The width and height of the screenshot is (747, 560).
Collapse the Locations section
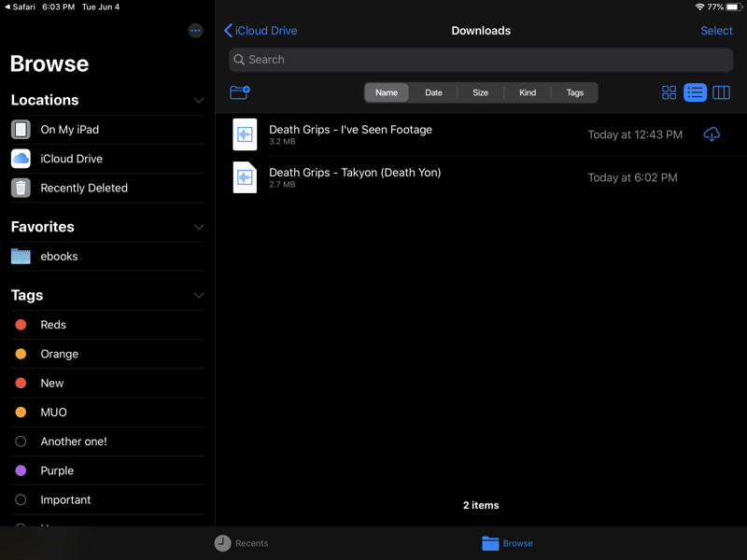click(198, 100)
